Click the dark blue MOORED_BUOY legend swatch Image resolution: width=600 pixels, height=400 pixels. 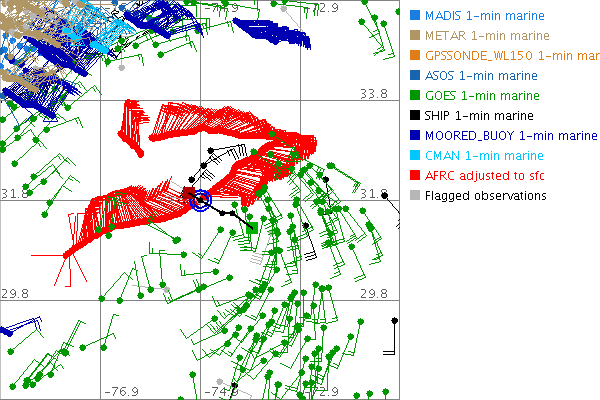pyautogui.click(x=415, y=136)
